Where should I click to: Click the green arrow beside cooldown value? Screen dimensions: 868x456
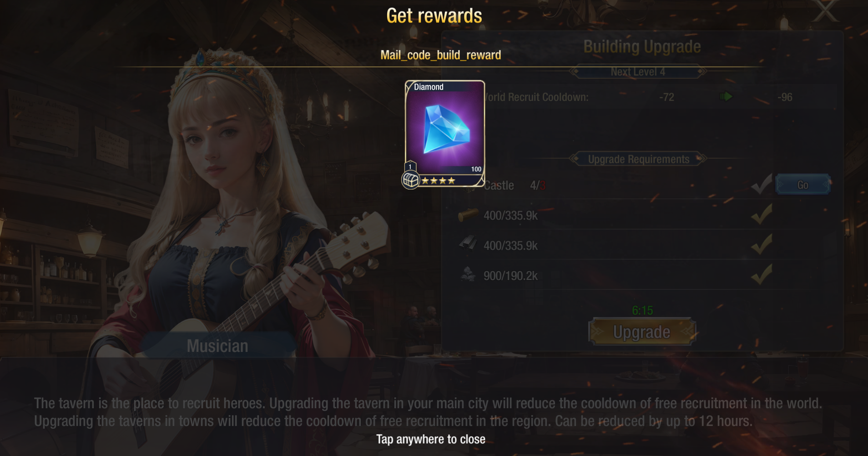[x=726, y=96]
